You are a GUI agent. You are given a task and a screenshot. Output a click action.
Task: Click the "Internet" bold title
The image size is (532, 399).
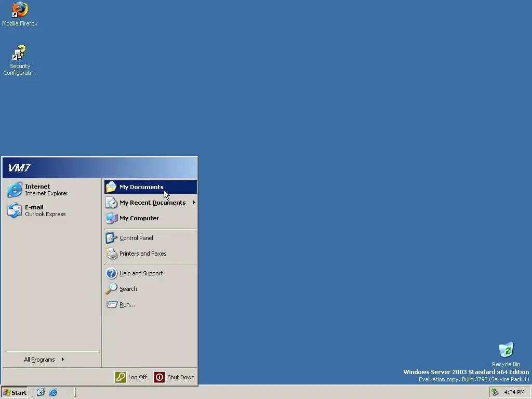point(37,187)
